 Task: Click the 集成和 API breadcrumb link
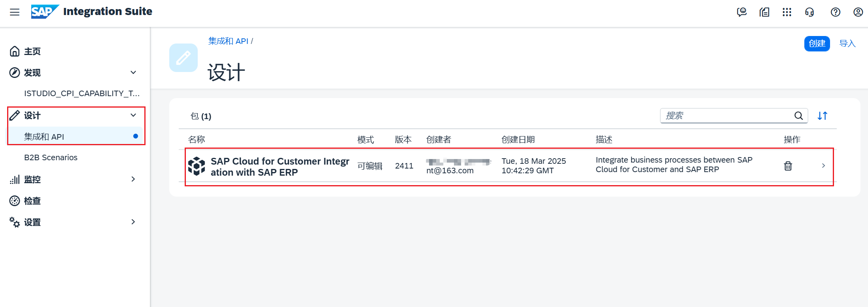click(x=228, y=41)
